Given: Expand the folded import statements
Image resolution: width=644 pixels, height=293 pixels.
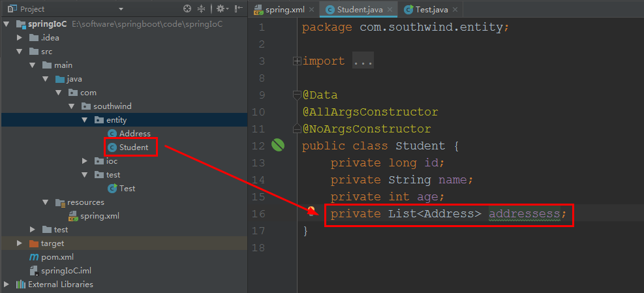Looking at the screenshot, I should tap(296, 61).
